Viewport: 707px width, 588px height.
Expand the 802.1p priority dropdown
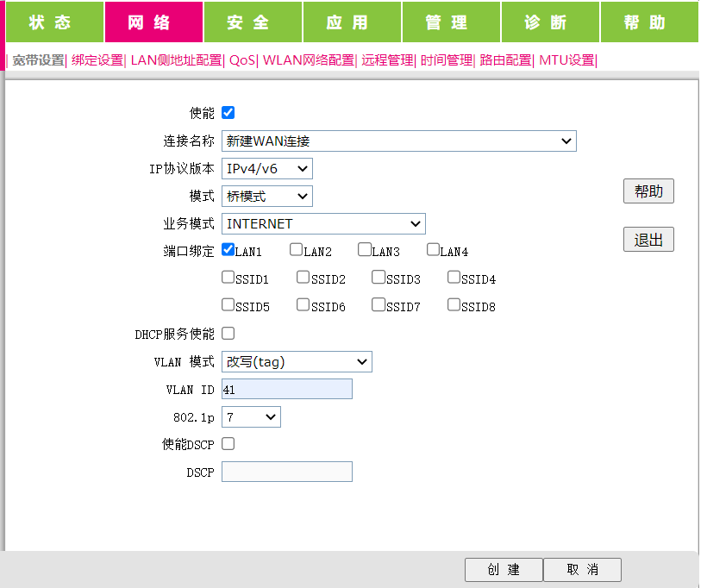click(251, 416)
